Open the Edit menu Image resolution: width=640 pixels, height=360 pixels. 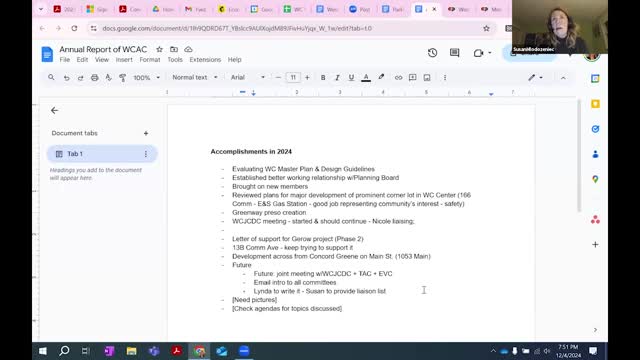(82, 60)
